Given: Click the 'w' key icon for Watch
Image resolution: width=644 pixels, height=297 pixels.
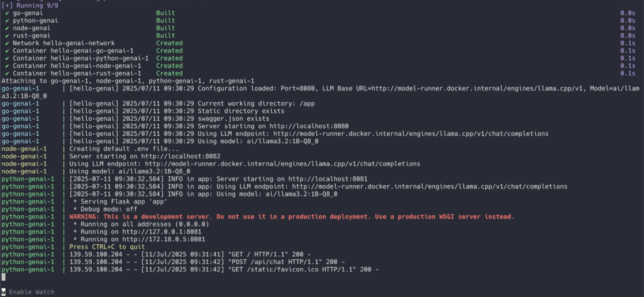Looking at the screenshot, I should (x=3, y=292).
